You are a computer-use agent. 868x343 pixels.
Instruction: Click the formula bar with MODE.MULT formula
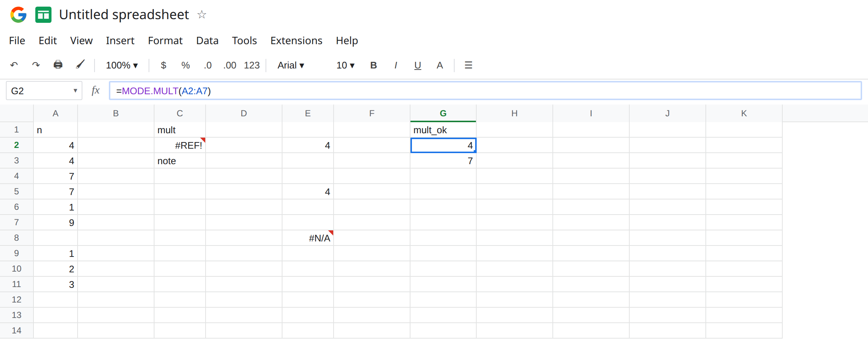[485, 91]
